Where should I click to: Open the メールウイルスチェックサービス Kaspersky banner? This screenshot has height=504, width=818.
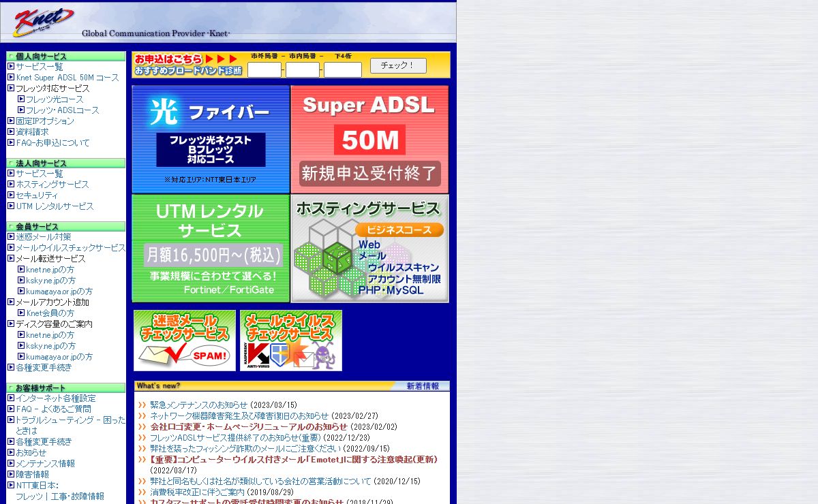[291, 341]
